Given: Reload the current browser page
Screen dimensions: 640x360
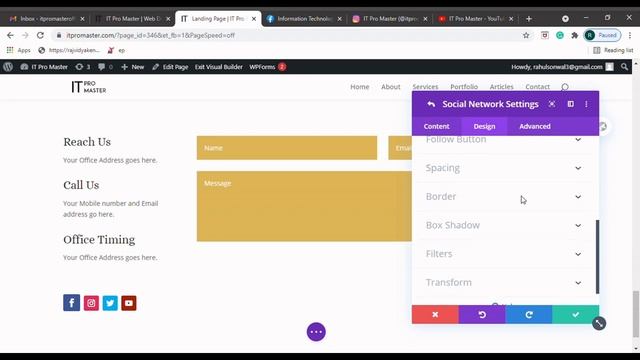Looking at the screenshot, I should (40, 36).
